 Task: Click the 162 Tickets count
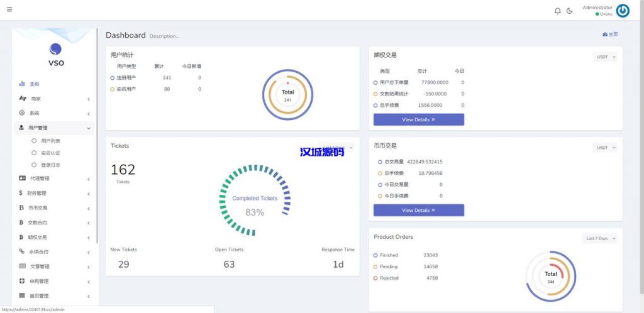123,170
